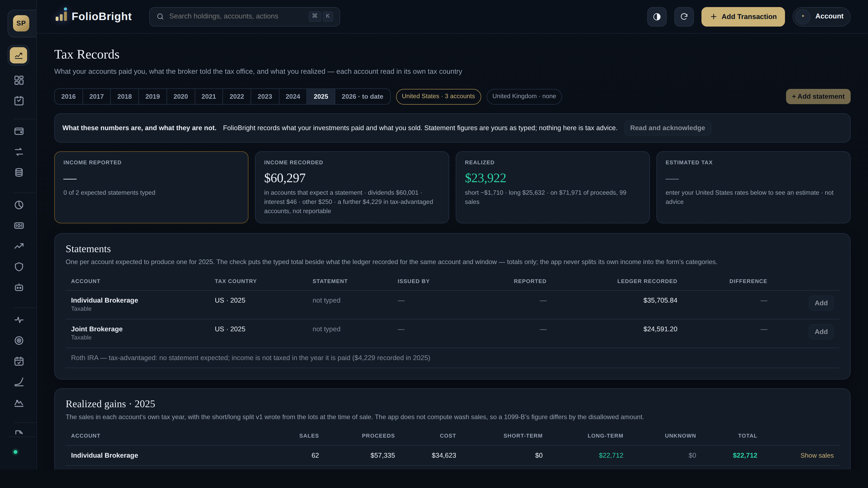Select the 2025 year tab

click(321, 97)
